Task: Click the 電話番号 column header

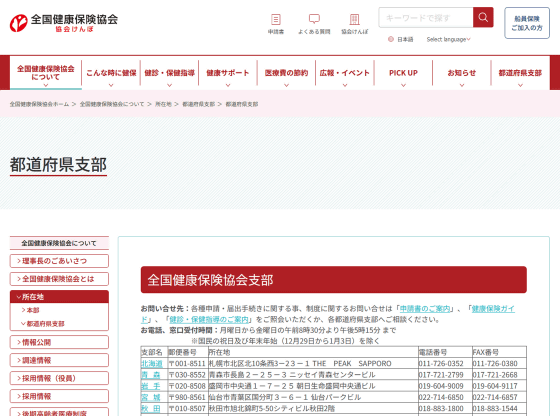Action: [x=445, y=352]
